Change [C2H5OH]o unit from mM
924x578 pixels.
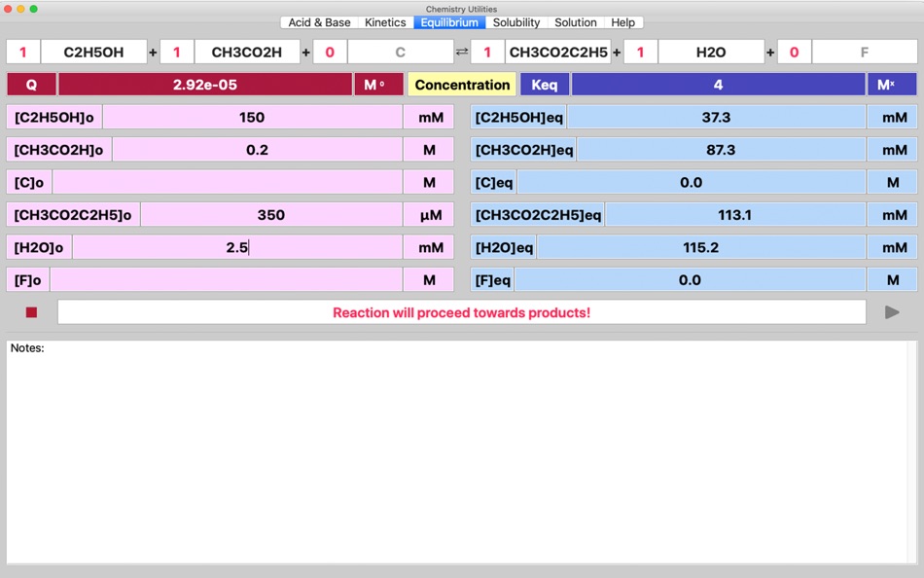point(429,117)
